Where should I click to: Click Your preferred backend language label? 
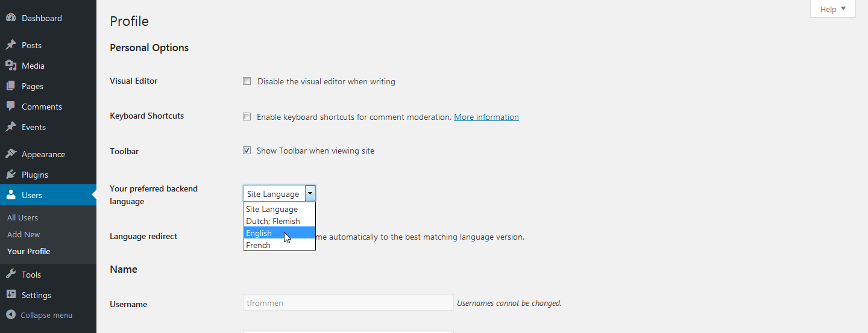coord(154,195)
